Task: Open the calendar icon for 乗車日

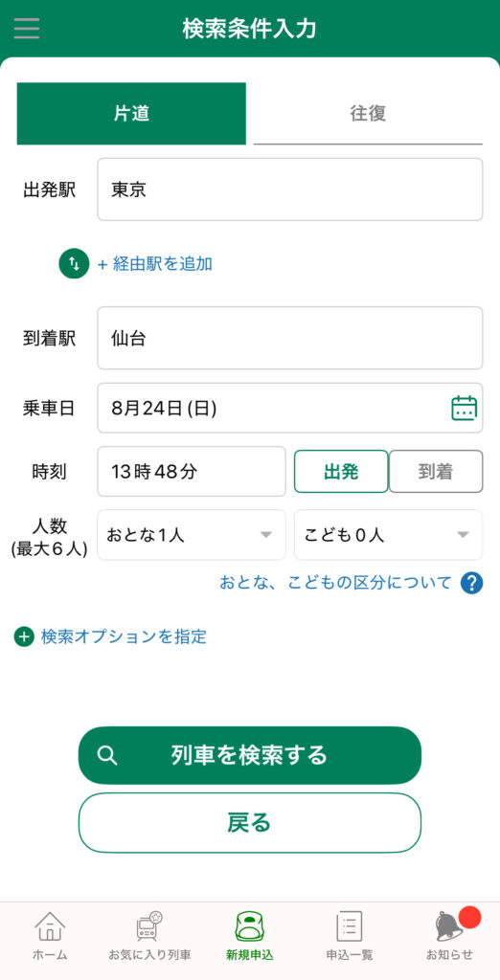Action: [465, 408]
